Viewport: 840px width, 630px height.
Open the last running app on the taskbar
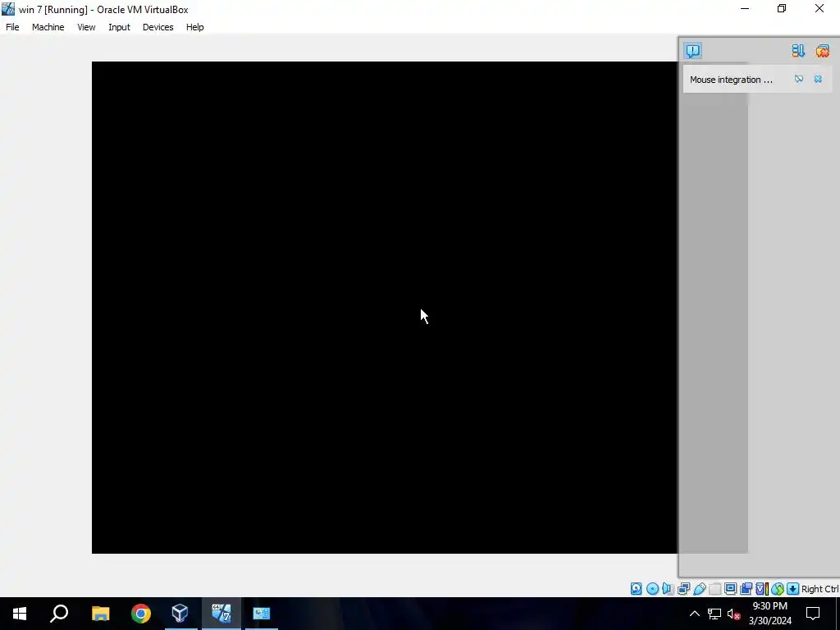pos(262,614)
